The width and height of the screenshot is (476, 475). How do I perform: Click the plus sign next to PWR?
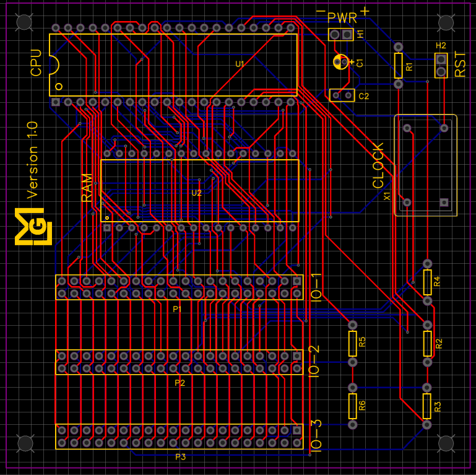(x=365, y=12)
